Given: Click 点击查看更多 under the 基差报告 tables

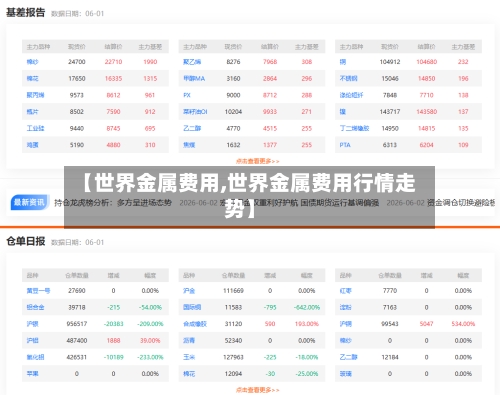Looking at the screenshot, I should pyautogui.click(x=257, y=161).
